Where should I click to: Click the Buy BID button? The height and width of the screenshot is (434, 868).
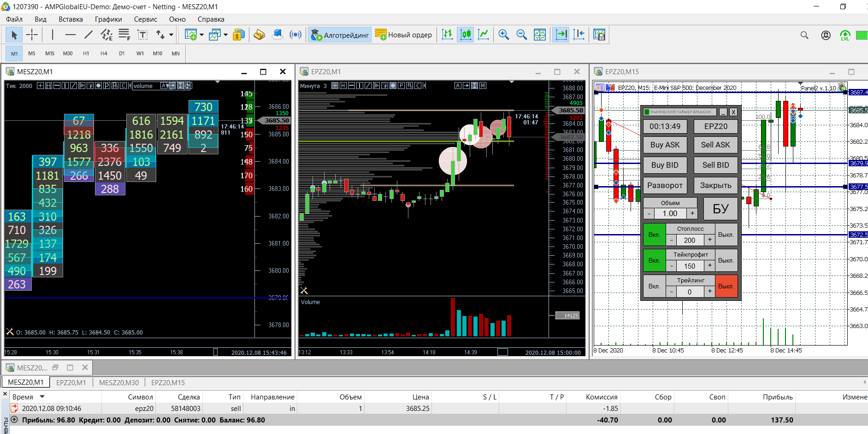point(665,165)
